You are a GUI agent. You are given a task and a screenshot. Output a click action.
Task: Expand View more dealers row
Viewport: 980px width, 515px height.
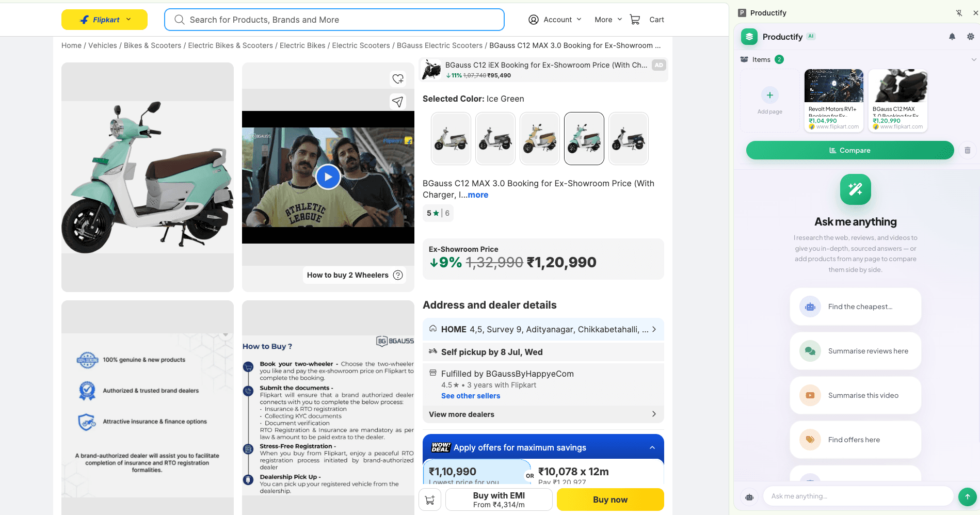543,414
